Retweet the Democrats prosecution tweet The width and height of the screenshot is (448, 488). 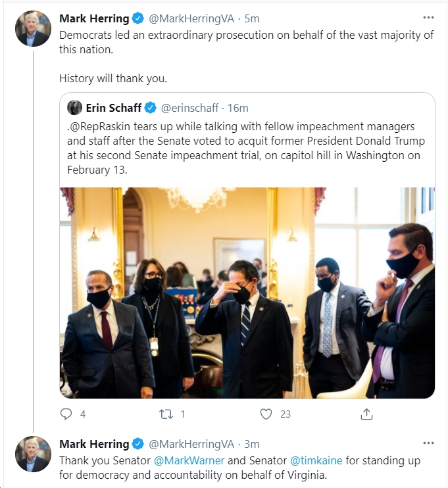(166, 414)
